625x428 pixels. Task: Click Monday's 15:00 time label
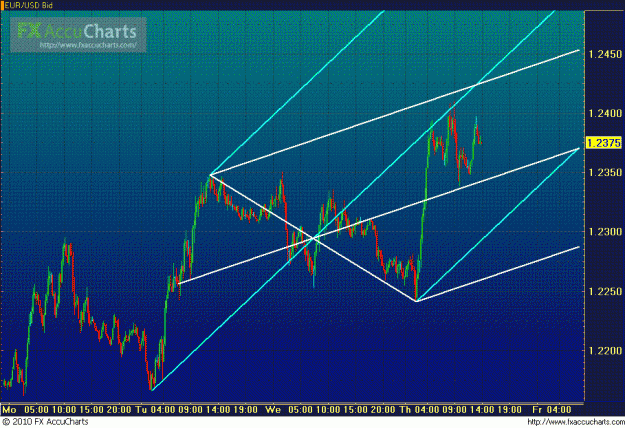(x=91, y=410)
